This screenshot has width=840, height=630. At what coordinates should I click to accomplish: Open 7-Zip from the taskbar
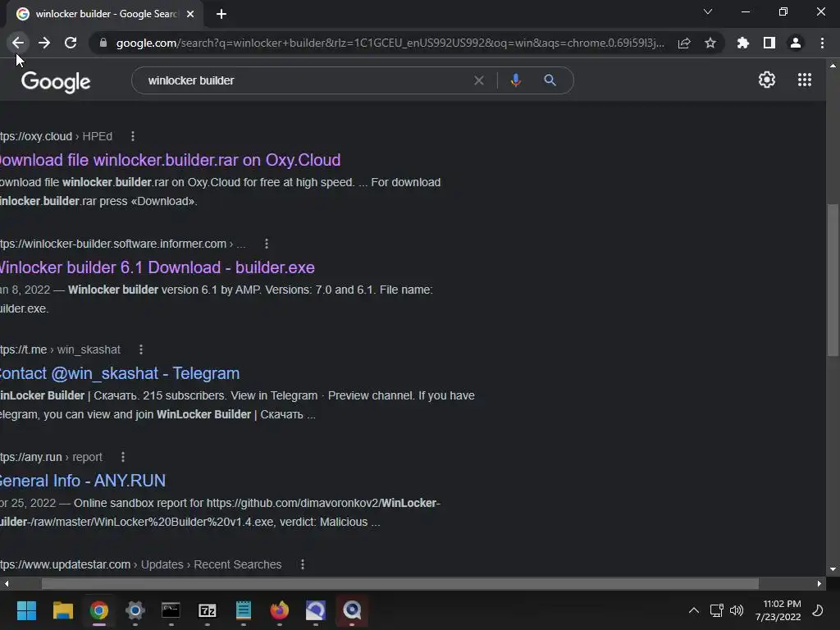[207, 610]
